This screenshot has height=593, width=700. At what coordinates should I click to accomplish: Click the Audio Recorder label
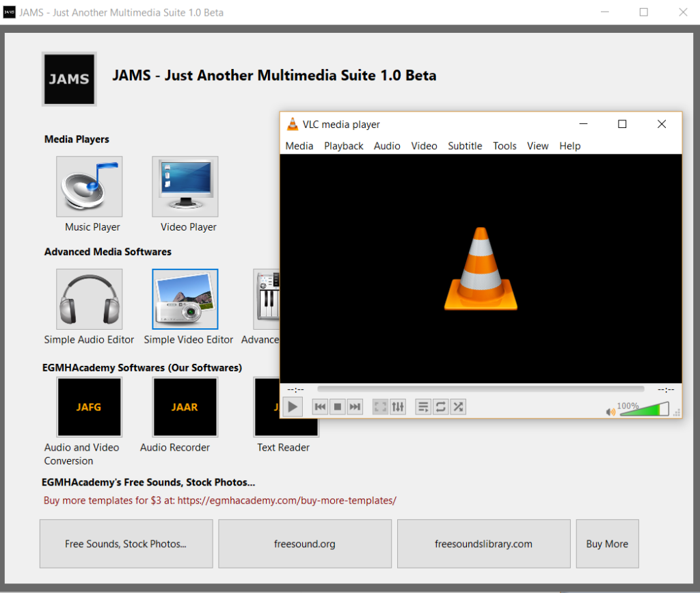(174, 447)
